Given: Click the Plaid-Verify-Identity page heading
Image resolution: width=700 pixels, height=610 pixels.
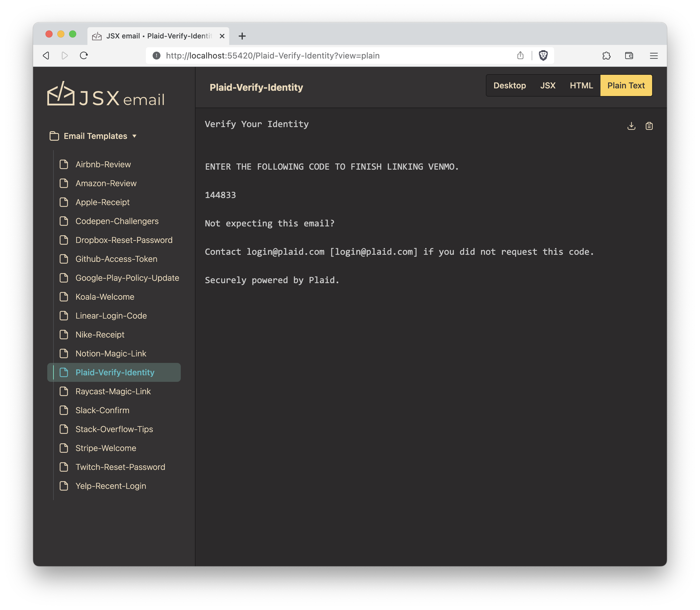Looking at the screenshot, I should (256, 87).
